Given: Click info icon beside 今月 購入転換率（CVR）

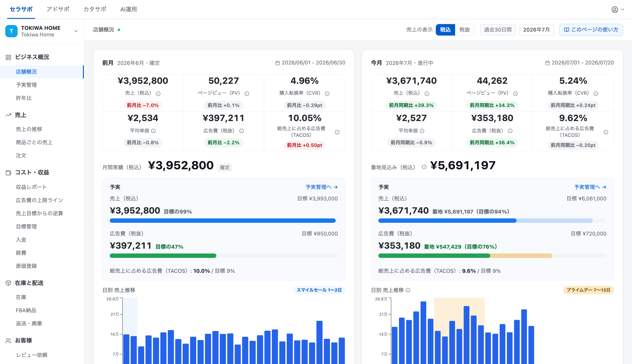Looking at the screenshot, I should coord(596,93).
